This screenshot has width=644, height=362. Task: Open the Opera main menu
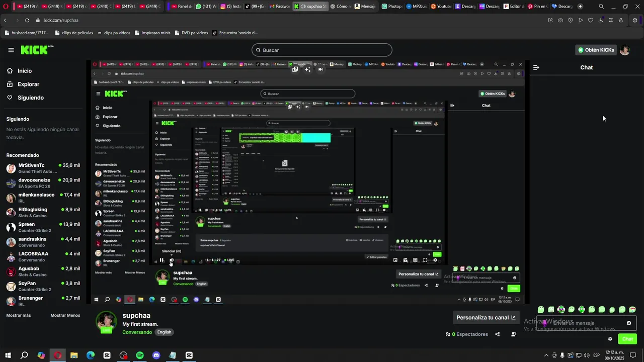[x=6, y=7]
